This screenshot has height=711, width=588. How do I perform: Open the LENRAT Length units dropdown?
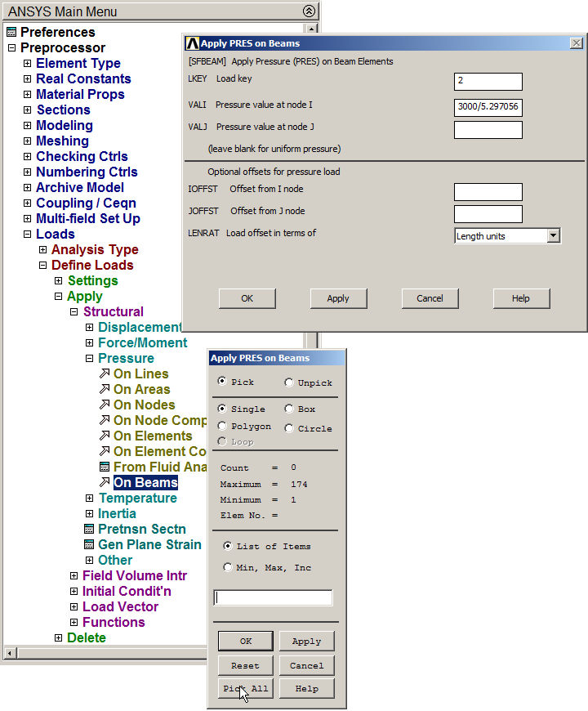553,236
